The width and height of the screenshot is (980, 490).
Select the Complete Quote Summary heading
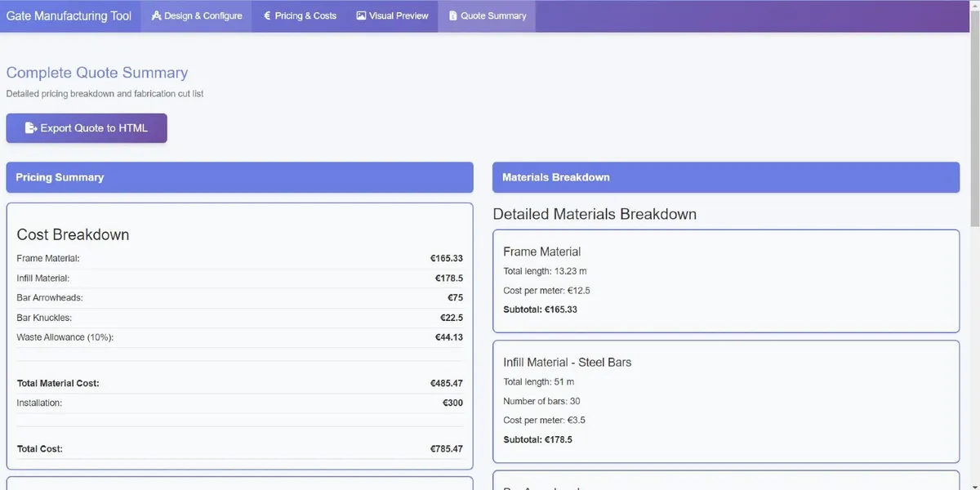coord(97,73)
